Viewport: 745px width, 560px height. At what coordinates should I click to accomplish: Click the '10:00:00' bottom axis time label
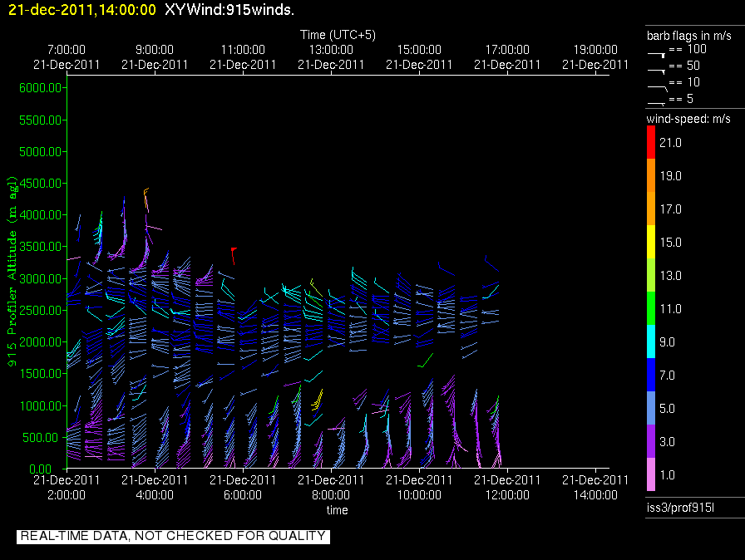419,495
